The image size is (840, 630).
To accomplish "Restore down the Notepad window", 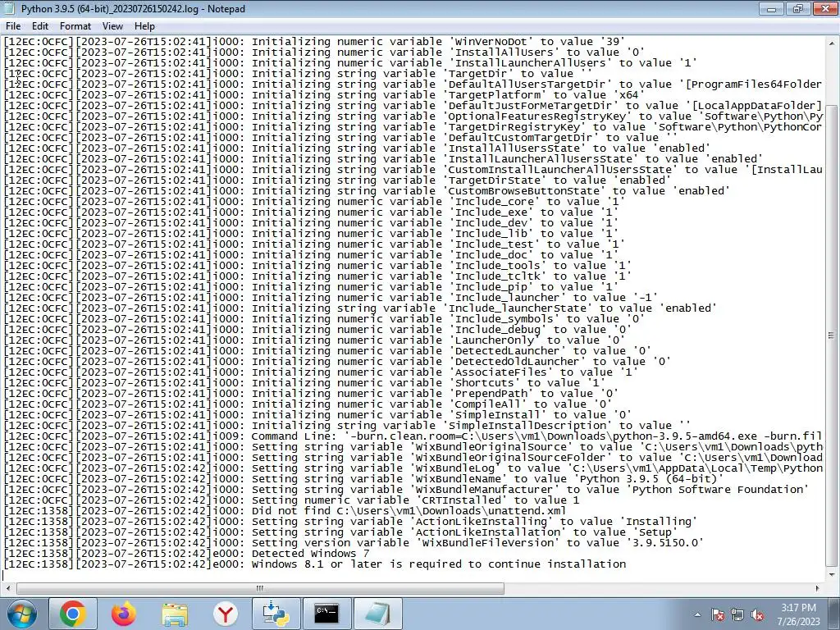I will click(798, 9).
